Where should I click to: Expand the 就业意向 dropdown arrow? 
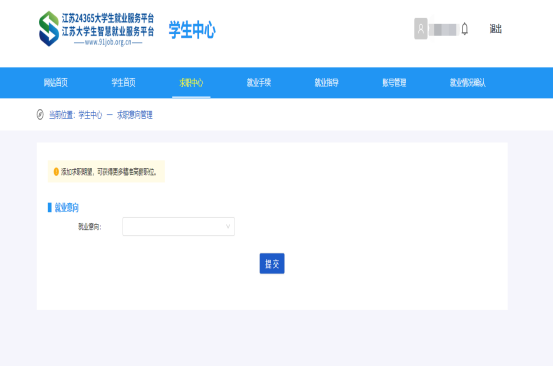(x=228, y=226)
